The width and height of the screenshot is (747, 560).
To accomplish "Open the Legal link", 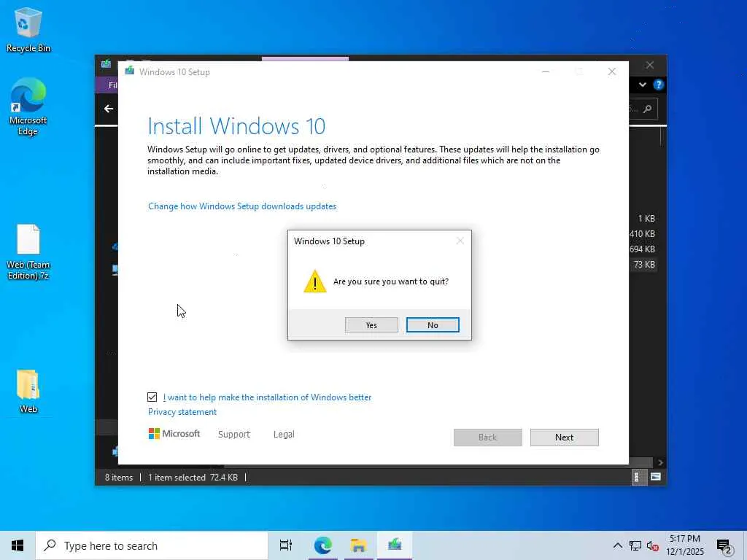I will (284, 435).
